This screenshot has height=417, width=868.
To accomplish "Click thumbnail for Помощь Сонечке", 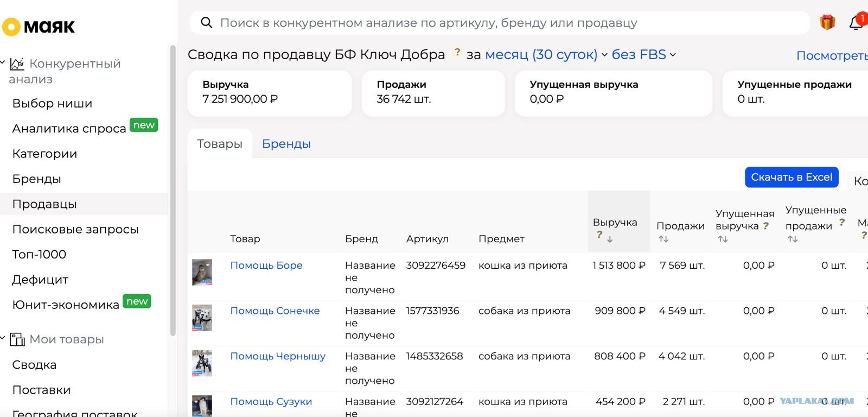I will [x=202, y=318].
